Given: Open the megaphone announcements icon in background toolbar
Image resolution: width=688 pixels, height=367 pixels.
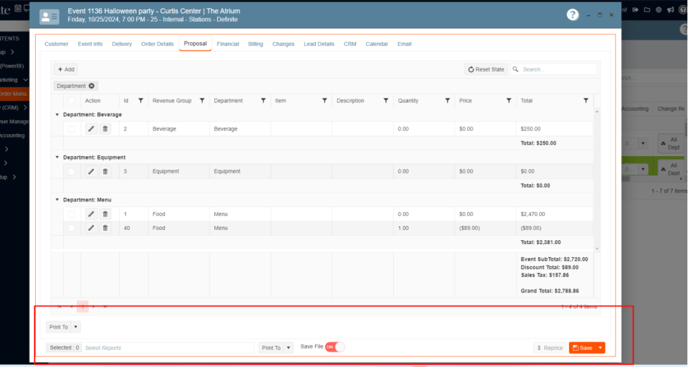Looking at the screenshot, I should coord(670,10).
